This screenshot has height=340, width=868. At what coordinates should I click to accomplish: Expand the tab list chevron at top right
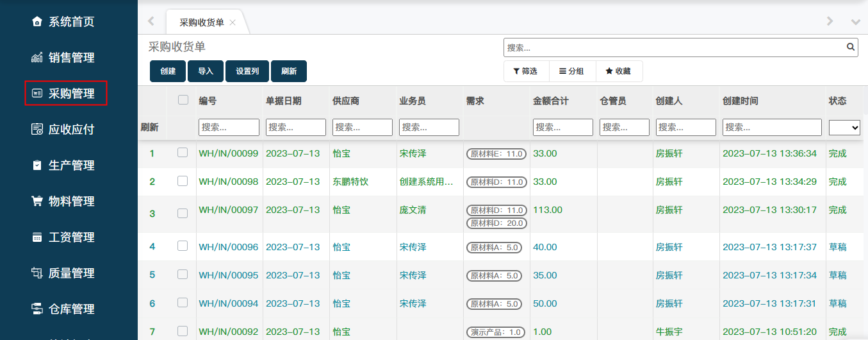855,22
